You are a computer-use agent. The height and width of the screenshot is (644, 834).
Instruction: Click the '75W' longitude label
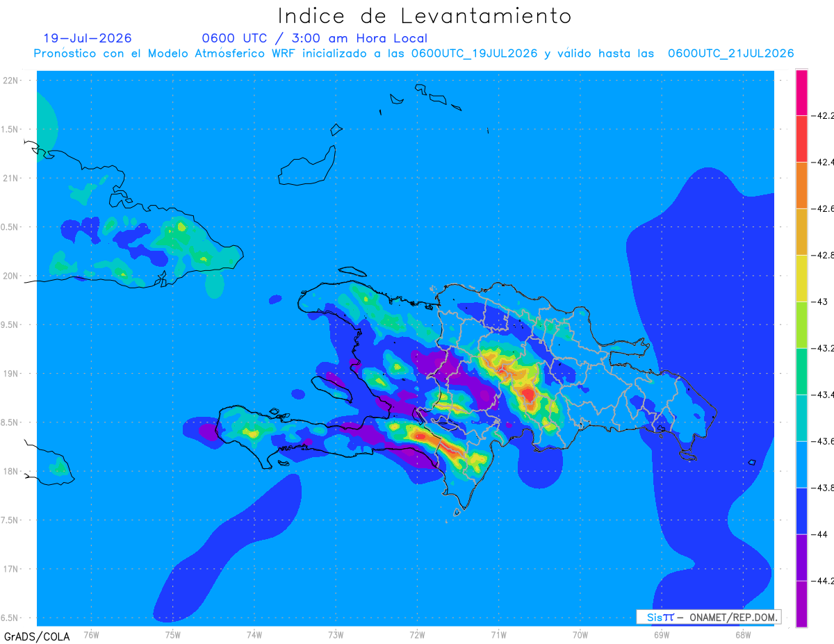coord(173,634)
